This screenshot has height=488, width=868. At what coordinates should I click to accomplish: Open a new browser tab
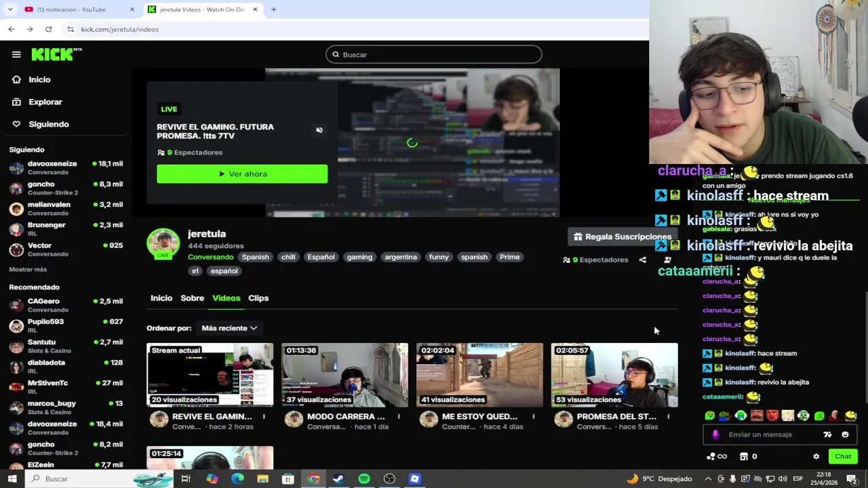pyautogui.click(x=273, y=9)
